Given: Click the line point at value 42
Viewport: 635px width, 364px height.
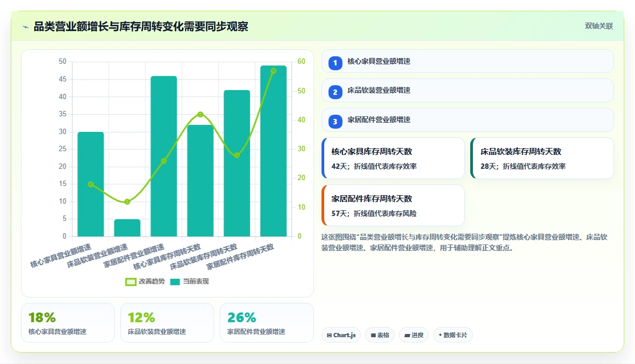Looking at the screenshot, I should click(200, 115).
